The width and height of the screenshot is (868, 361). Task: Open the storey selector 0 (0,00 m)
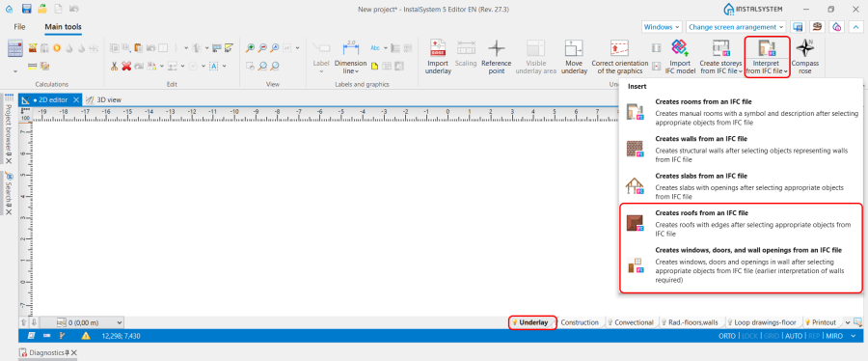coord(90,322)
